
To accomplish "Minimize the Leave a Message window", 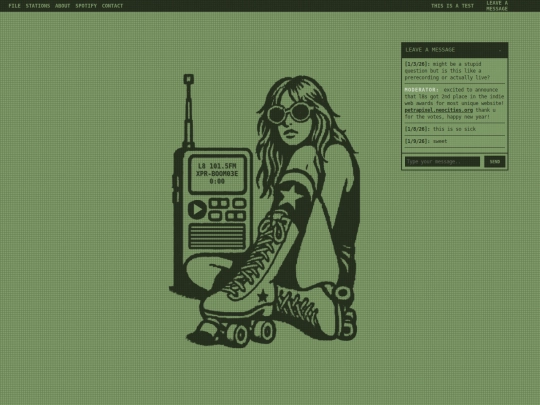I will (x=500, y=50).
